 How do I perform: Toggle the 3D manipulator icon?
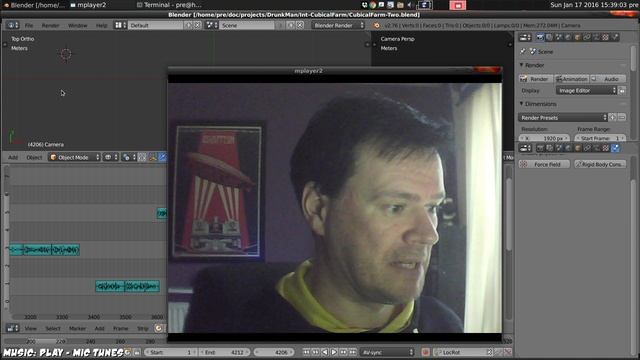tap(153, 158)
